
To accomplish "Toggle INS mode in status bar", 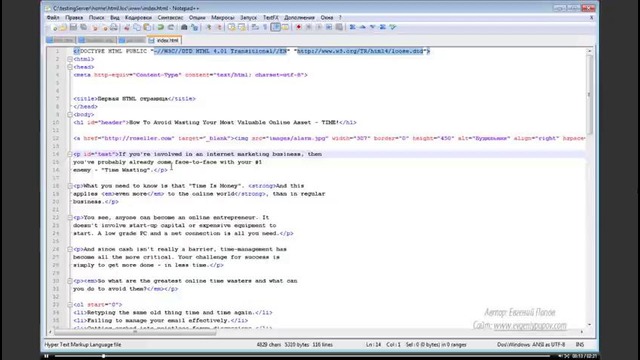I will click(x=580, y=345).
